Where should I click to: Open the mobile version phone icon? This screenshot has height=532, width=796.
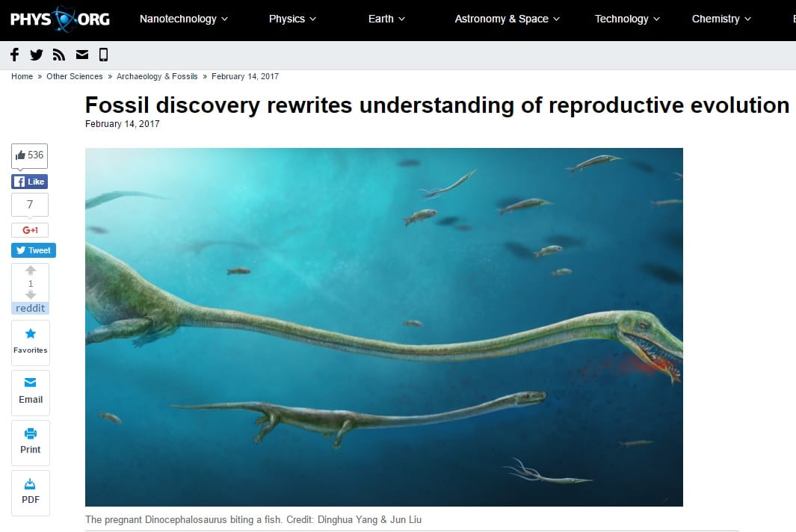[104, 55]
